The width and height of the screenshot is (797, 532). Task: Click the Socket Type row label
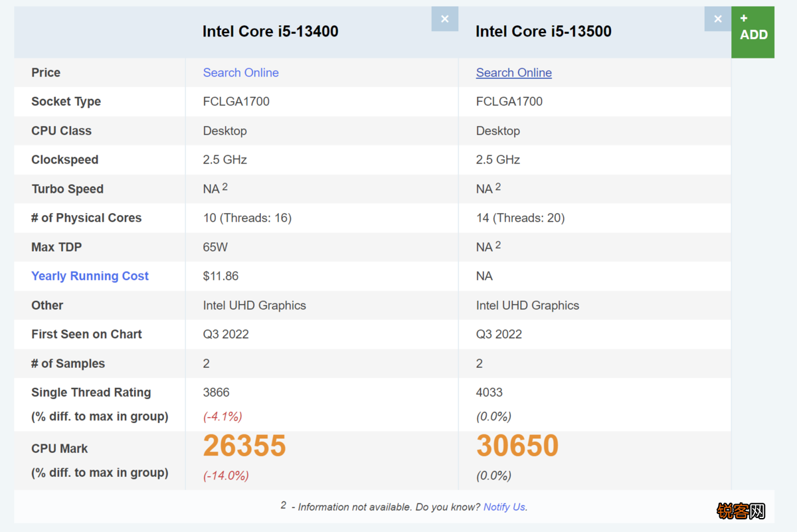[66, 102]
